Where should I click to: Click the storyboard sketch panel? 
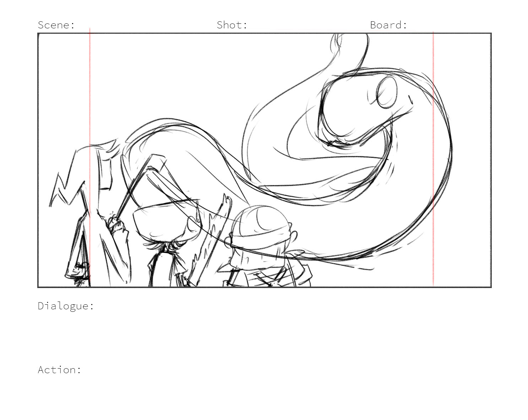coord(265,160)
